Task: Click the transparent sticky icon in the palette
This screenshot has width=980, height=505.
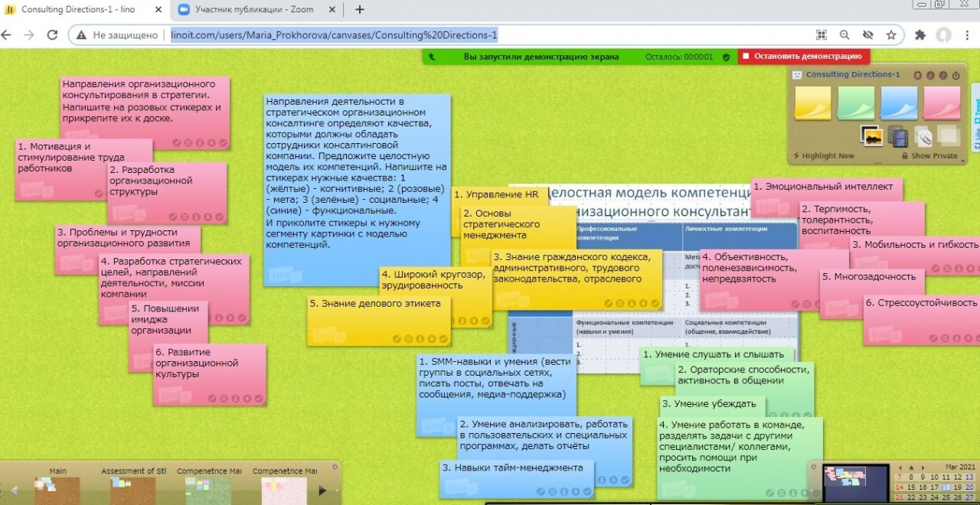Action: [949, 135]
